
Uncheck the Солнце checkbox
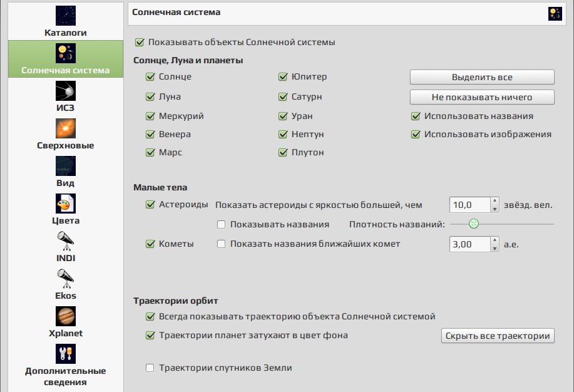150,77
